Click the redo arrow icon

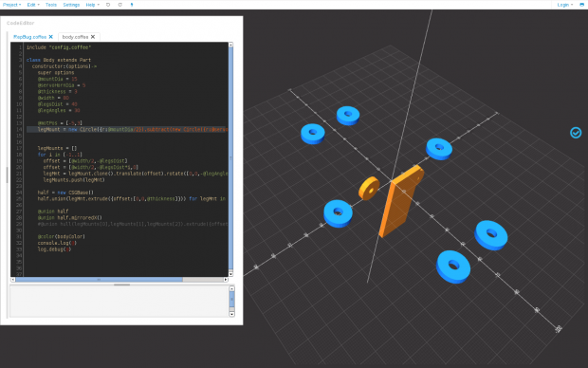(120, 5)
